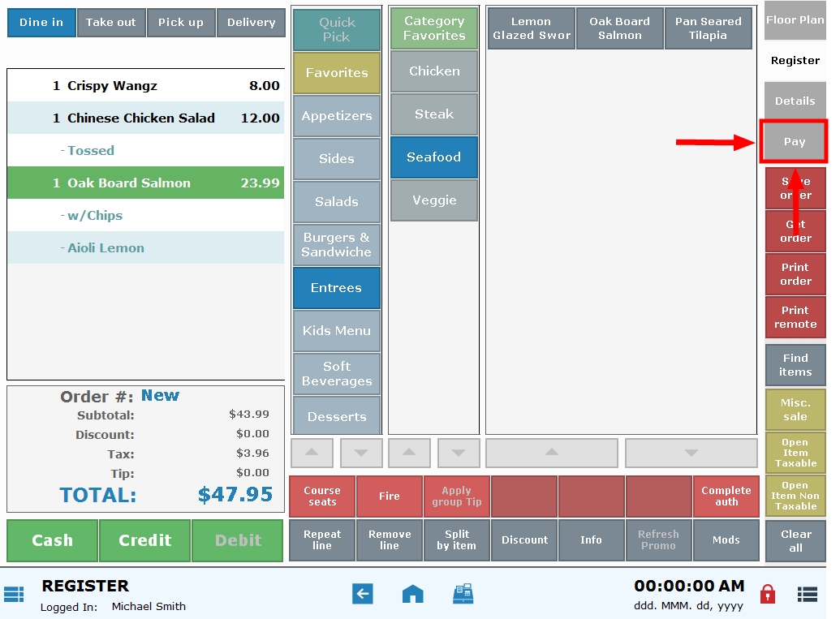Screen dimensions: 840x619
Task: Switch to Register view
Action: pos(795,61)
